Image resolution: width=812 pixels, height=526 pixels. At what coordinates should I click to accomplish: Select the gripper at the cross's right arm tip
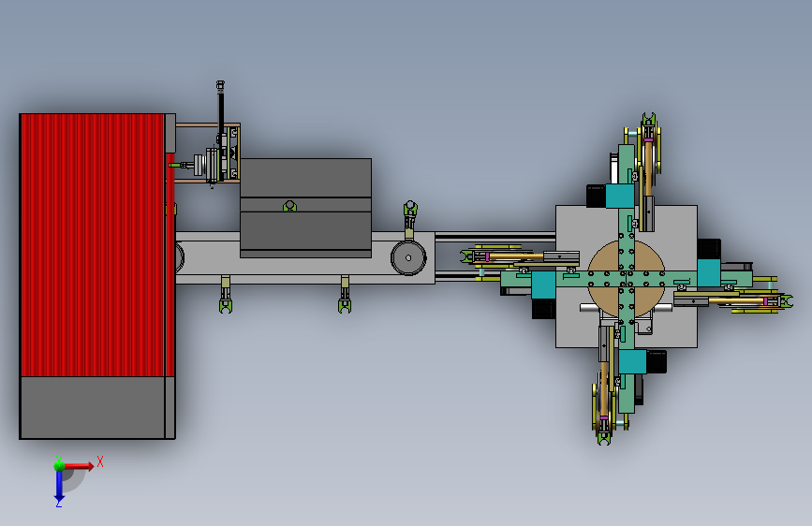click(786, 300)
